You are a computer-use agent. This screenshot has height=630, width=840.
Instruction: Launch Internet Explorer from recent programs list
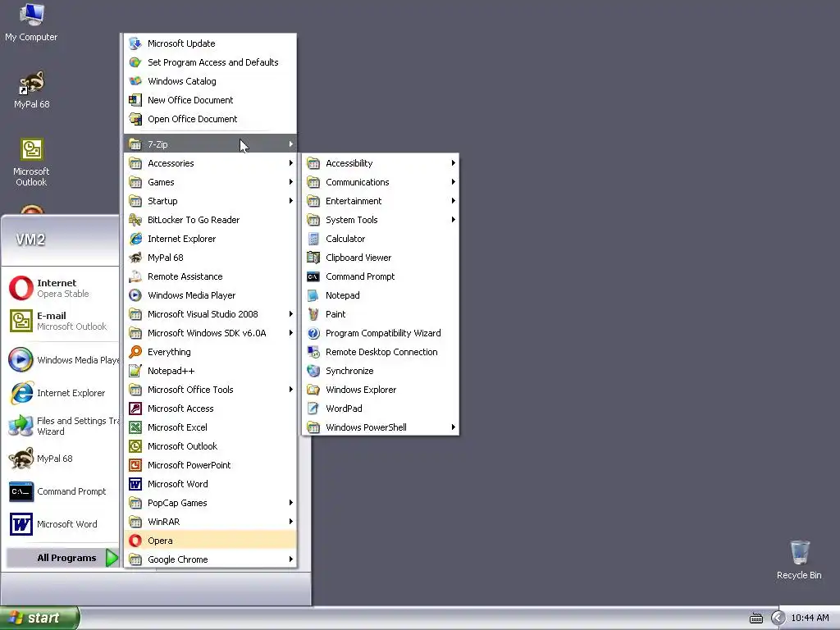click(x=62, y=393)
